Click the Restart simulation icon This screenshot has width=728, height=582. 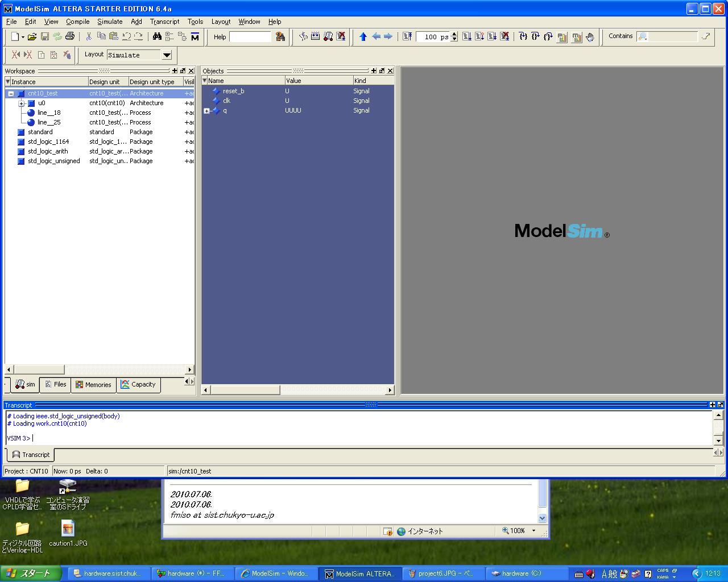click(407, 36)
